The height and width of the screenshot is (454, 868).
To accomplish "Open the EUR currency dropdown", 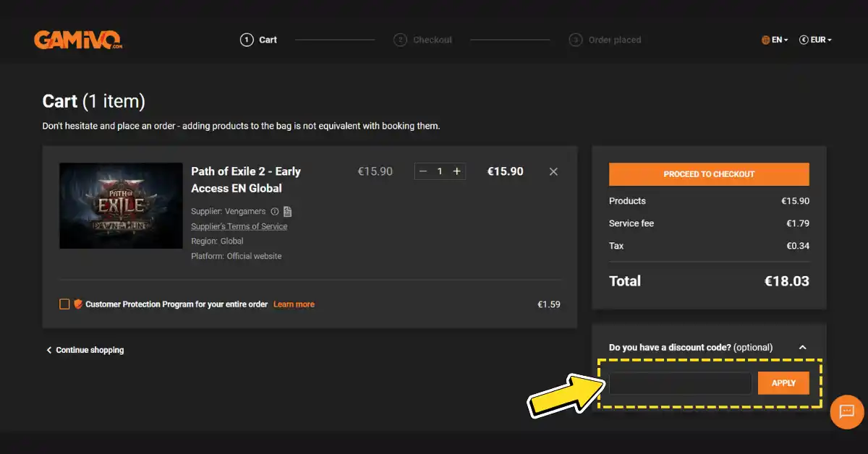I will (816, 40).
